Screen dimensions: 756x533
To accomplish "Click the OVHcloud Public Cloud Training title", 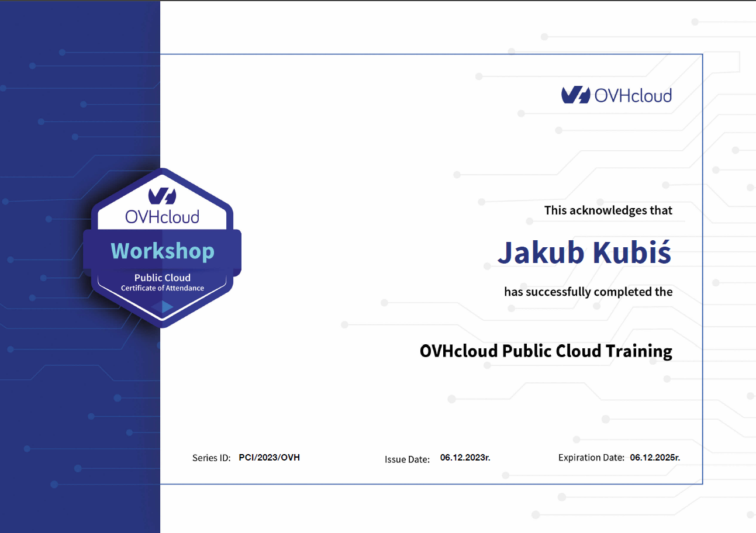I will point(546,351).
